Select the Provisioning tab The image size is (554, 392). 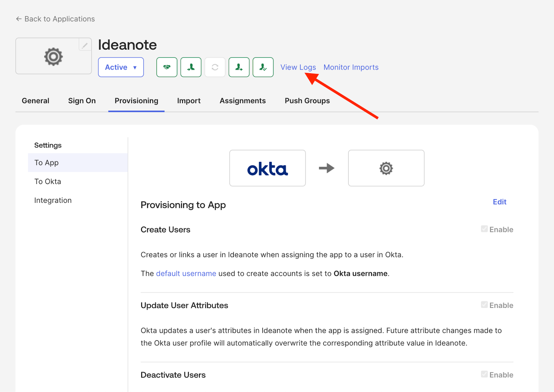136,101
